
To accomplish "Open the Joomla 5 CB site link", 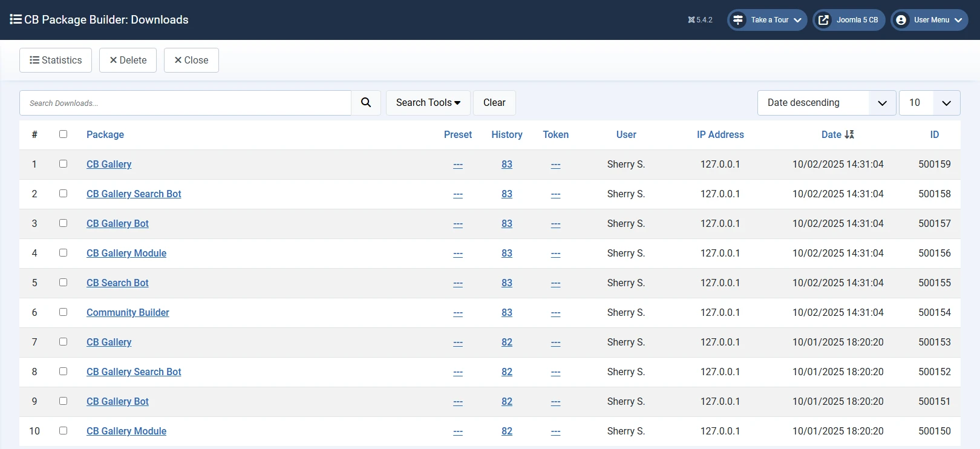I will pos(849,20).
